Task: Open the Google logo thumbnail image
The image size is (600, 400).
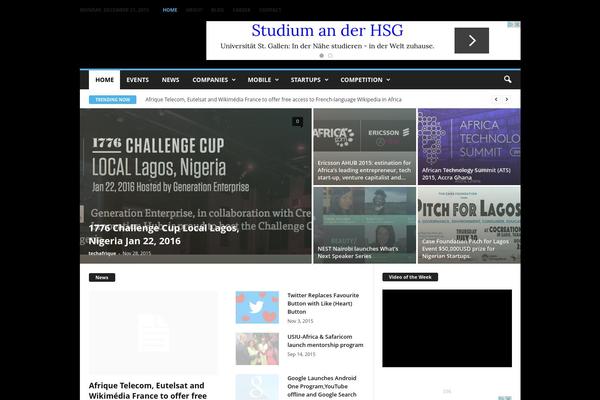Action: (x=257, y=387)
